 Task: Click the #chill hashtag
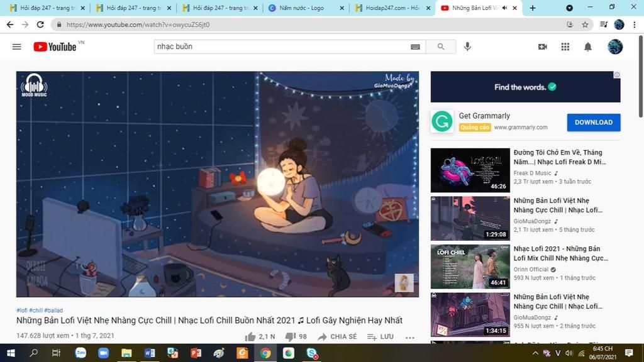(36, 310)
